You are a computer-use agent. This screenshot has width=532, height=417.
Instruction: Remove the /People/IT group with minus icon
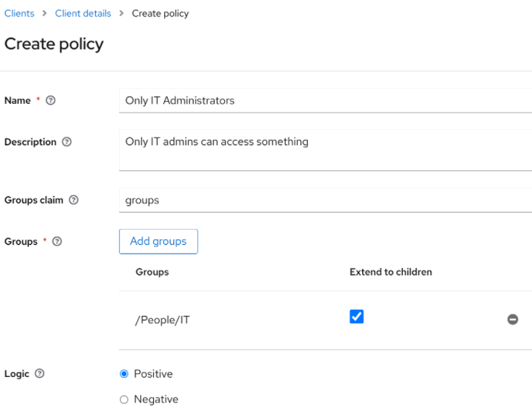(512, 319)
